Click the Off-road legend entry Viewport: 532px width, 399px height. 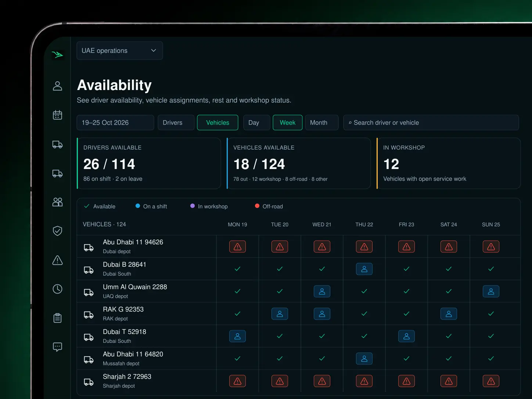click(x=269, y=206)
